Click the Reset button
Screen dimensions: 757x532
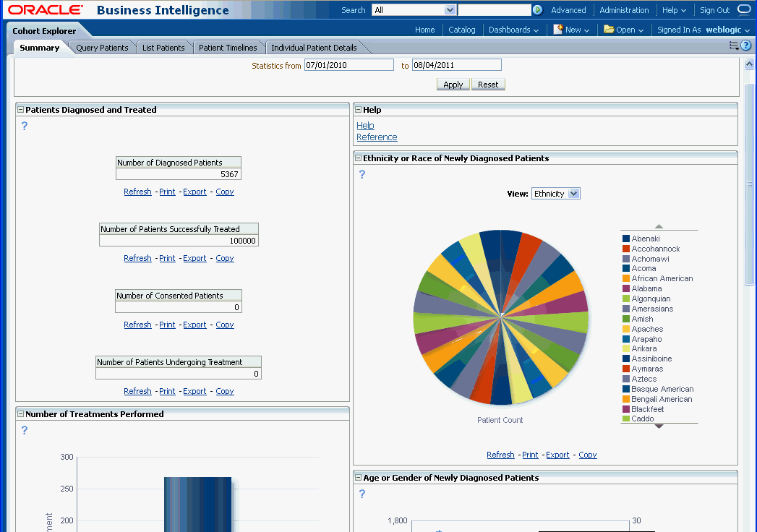(x=488, y=85)
